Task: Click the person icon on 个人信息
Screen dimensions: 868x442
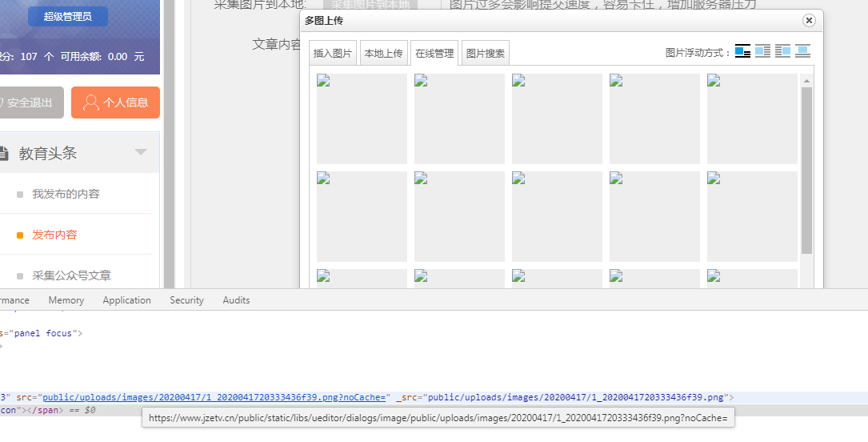Action: pos(90,102)
